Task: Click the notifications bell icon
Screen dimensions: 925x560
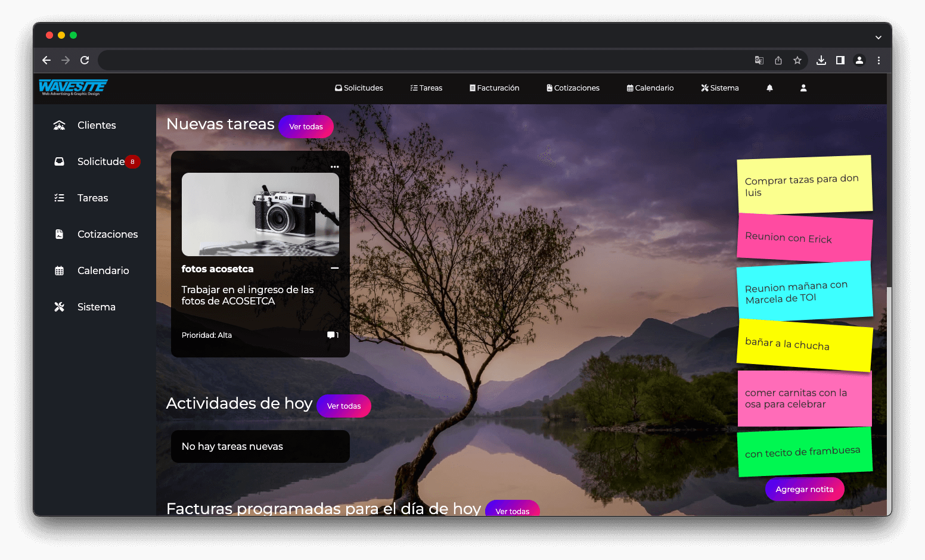Action: 769,88
